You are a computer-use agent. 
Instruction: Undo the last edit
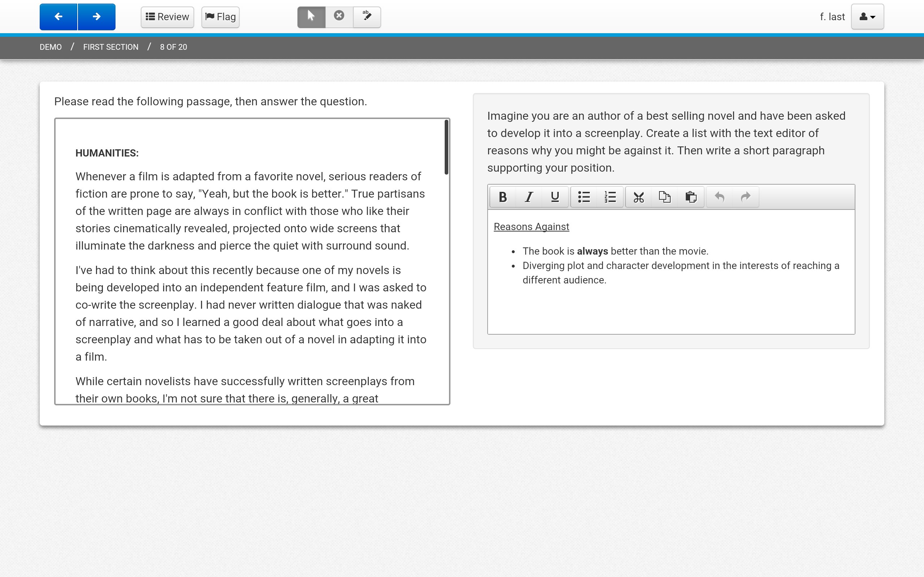point(720,197)
